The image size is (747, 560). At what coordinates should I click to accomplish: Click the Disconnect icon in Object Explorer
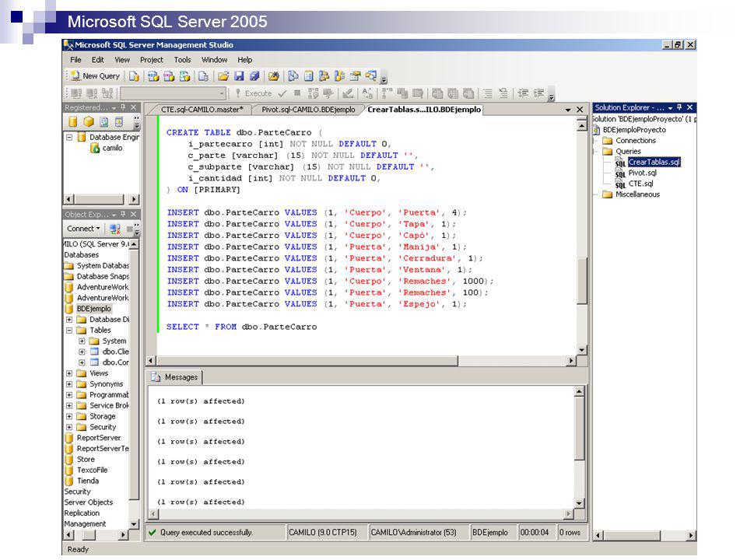pos(115,229)
